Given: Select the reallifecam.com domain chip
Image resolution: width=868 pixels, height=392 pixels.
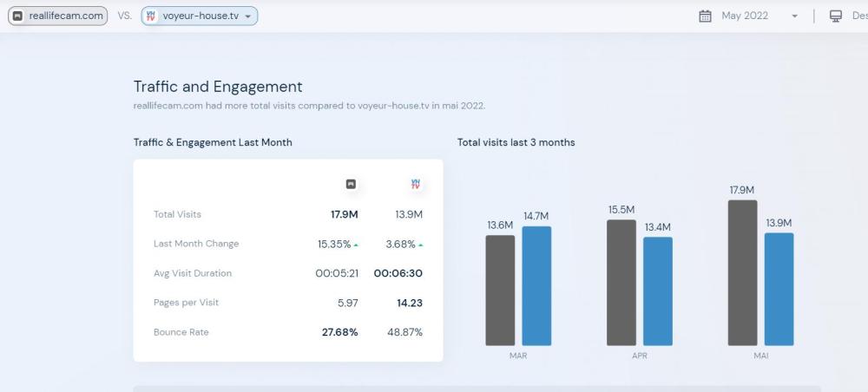Looking at the screenshot, I should pos(58,16).
